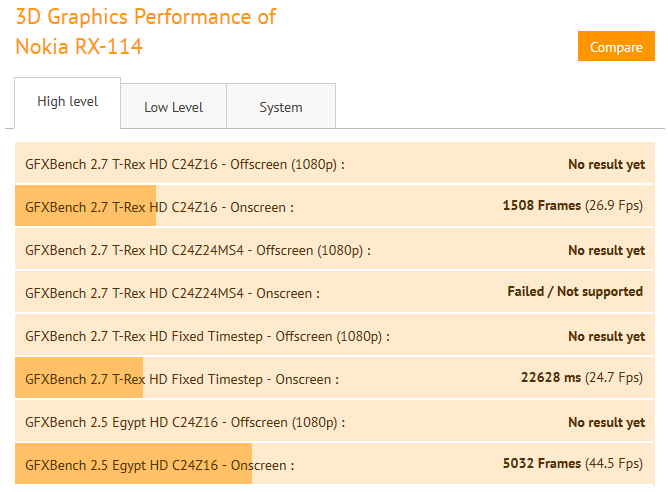The image size is (668, 492).
Task: Click the Nokia RX-114 page heading
Action: 79,46
